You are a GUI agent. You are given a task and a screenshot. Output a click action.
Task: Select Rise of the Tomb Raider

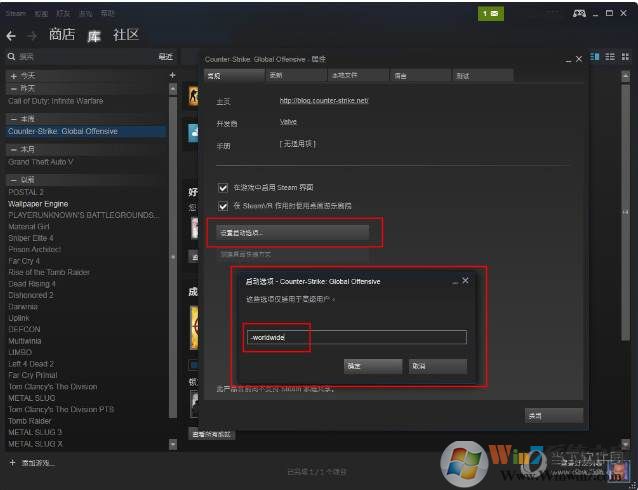[49, 272]
